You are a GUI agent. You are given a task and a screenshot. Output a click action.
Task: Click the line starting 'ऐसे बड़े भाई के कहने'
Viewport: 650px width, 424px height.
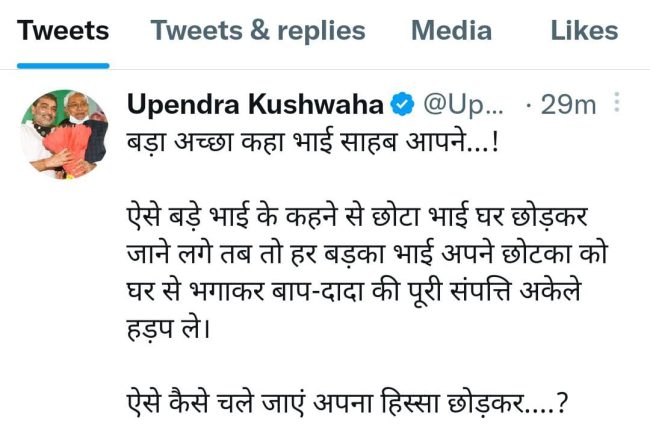click(x=357, y=216)
